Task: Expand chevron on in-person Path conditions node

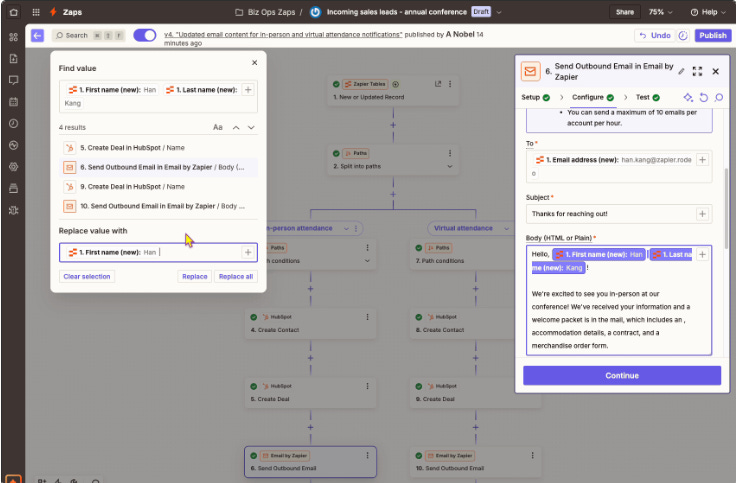Action: coord(368,261)
